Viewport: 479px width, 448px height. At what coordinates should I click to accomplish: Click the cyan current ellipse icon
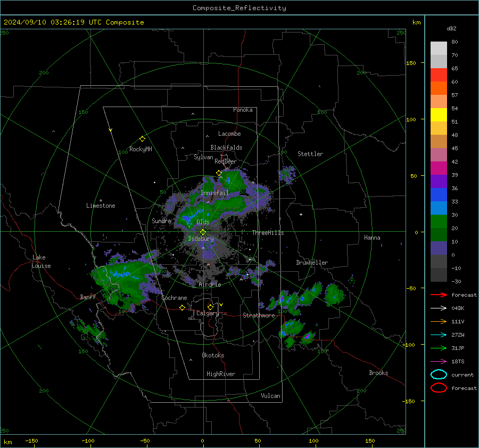coord(439,374)
